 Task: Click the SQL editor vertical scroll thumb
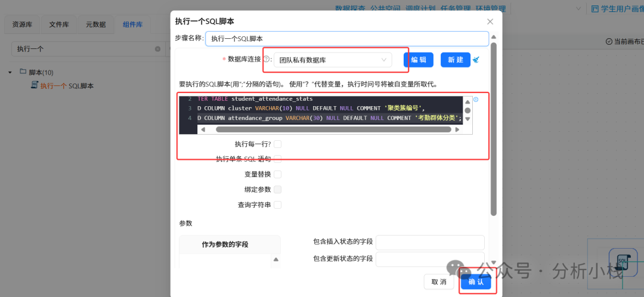coord(467,110)
